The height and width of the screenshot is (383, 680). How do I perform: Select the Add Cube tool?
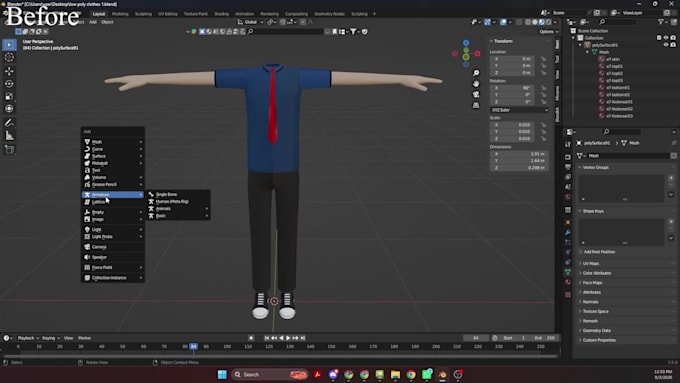(10, 150)
